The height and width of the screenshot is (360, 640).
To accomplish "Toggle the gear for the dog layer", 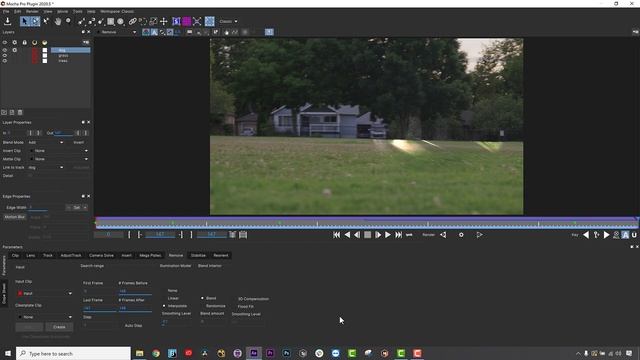I will click(x=15, y=50).
